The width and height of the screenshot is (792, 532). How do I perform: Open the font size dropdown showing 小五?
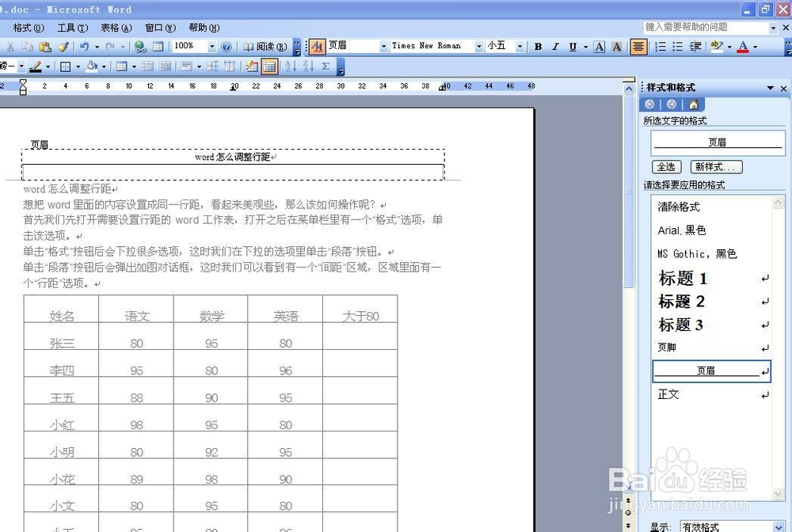519,46
